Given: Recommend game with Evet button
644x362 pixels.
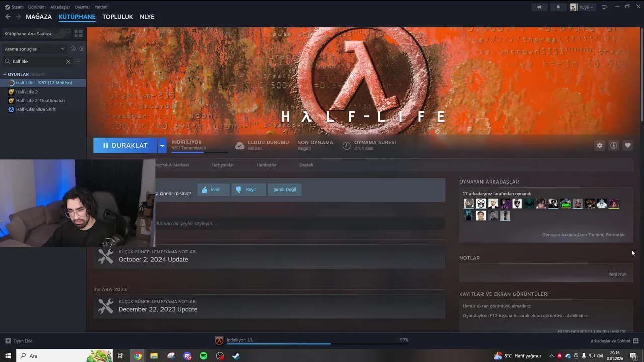Looking at the screenshot, I should coord(213,190).
